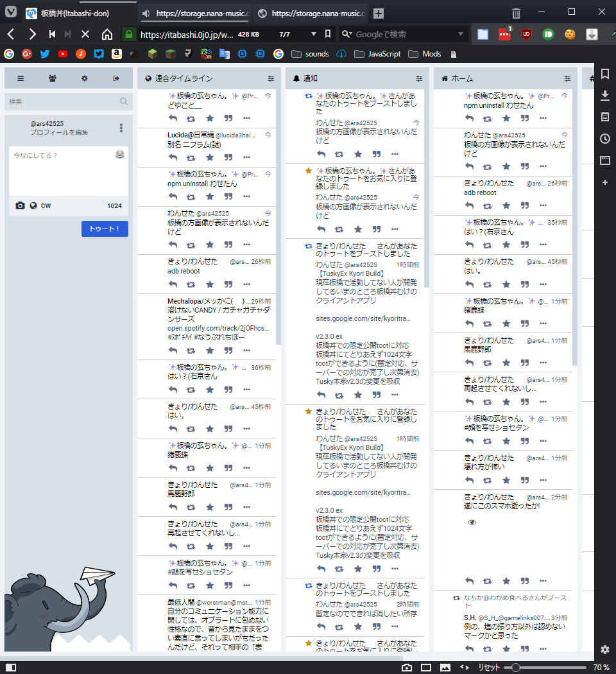Reply to the 'adb reboot' post in home column
Screen dimensions: 616x674
click(x=469, y=205)
